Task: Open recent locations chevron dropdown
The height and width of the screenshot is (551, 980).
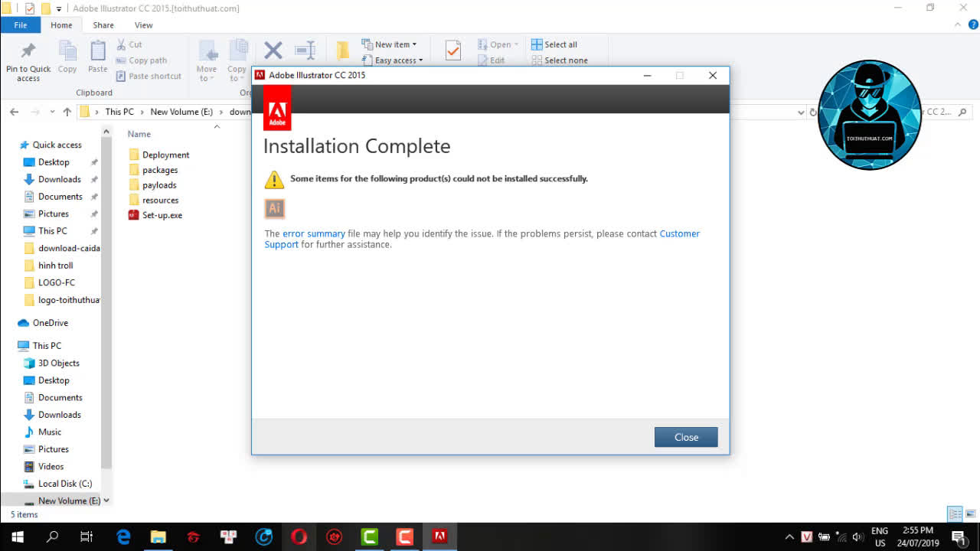Action: [52, 112]
